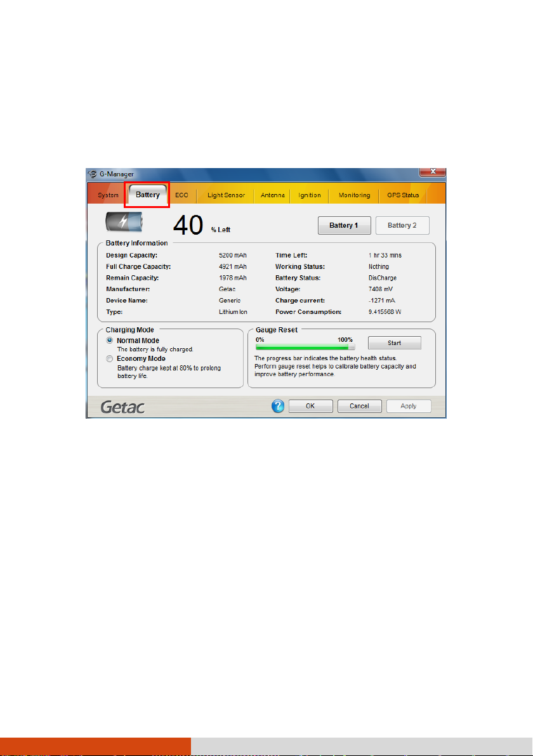
Task: Click the 5200 mAh design capacity value
Action: click(x=233, y=256)
